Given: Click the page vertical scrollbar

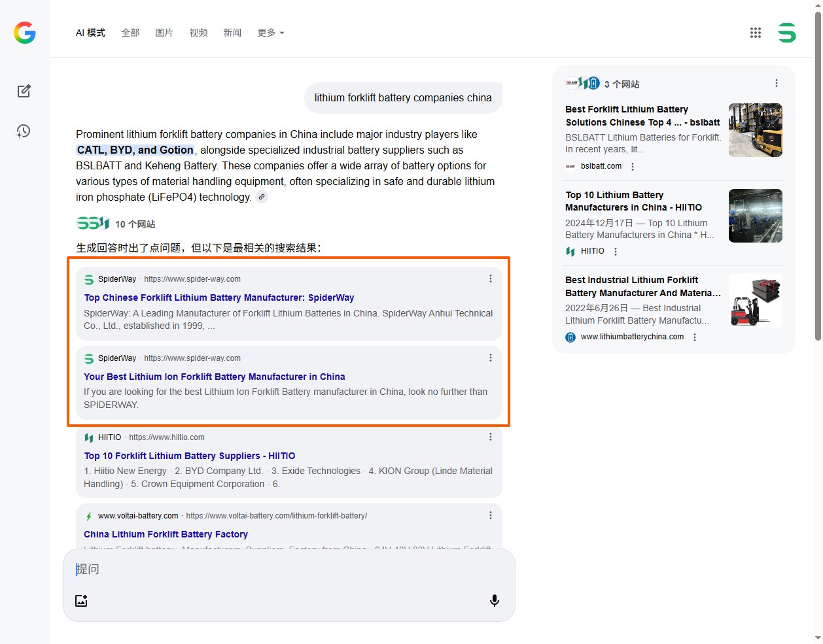Looking at the screenshot, I should click(x=818, y=177).
